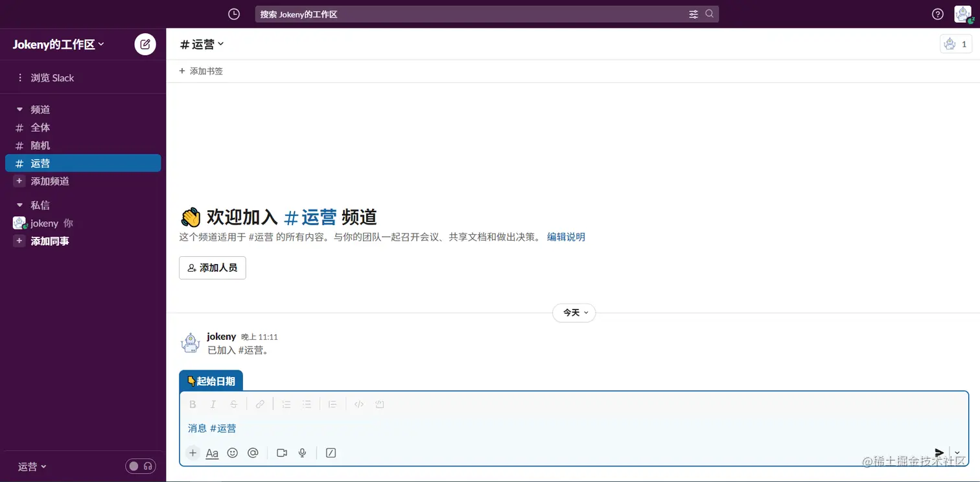Toggle the huddle headphones switch
The height and width of the screenshot is (482, 980).
tap(141, 466)
